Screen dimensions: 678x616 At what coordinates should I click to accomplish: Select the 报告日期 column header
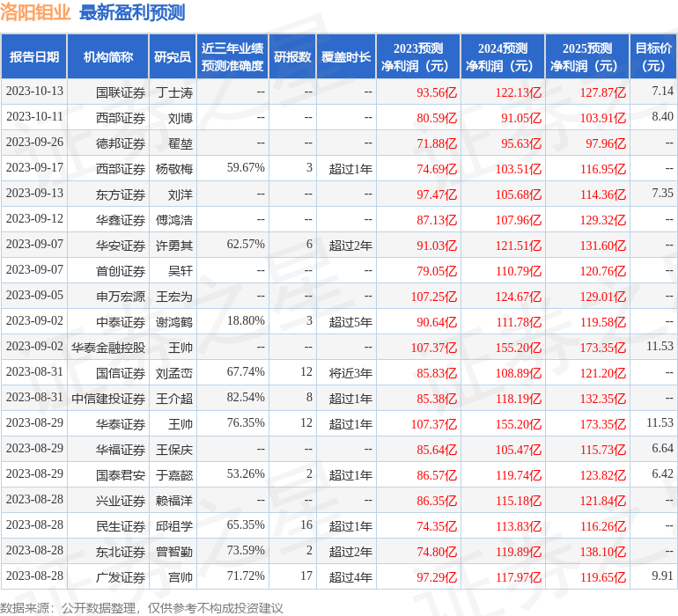click(34, 56)
